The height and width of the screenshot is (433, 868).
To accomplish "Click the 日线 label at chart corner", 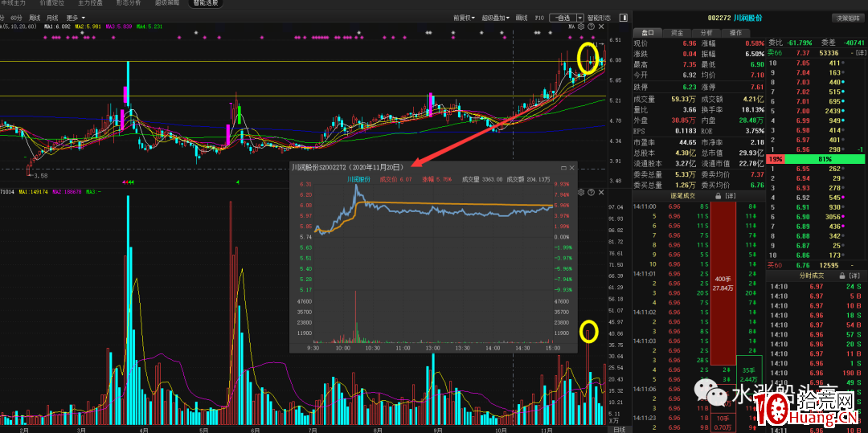I will click(x=620, y=429).
